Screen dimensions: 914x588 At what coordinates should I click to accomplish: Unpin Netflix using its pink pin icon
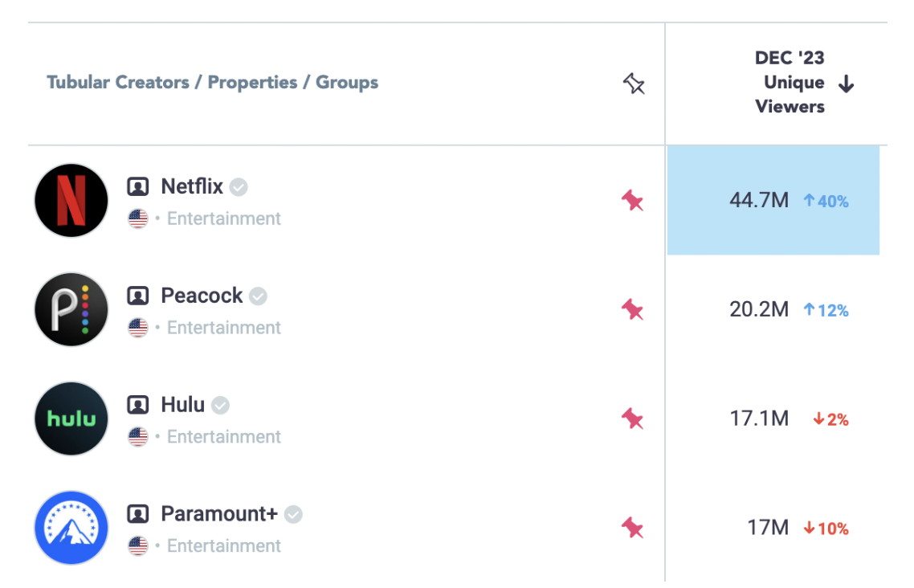(x=632, y=201)
